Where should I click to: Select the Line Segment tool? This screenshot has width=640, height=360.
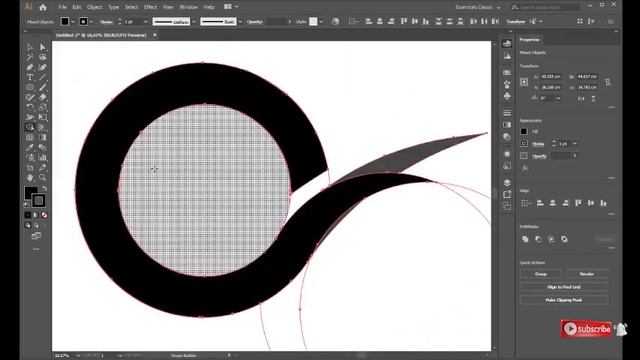pyautogui.click(x=42, y=77)
